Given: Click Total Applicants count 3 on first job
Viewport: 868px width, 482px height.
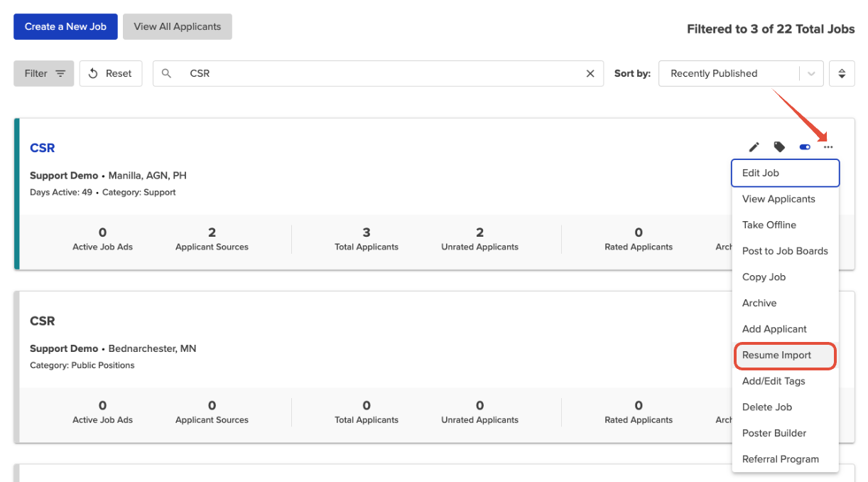Looking at the screenshot, I should tap(367, 232).
